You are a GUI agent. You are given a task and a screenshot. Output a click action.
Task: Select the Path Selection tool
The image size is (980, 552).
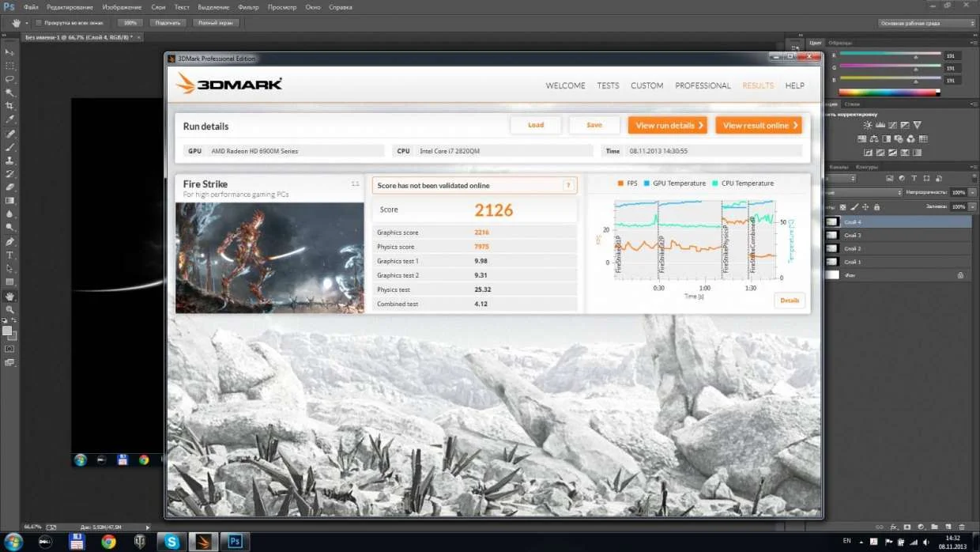pos(10,269)
